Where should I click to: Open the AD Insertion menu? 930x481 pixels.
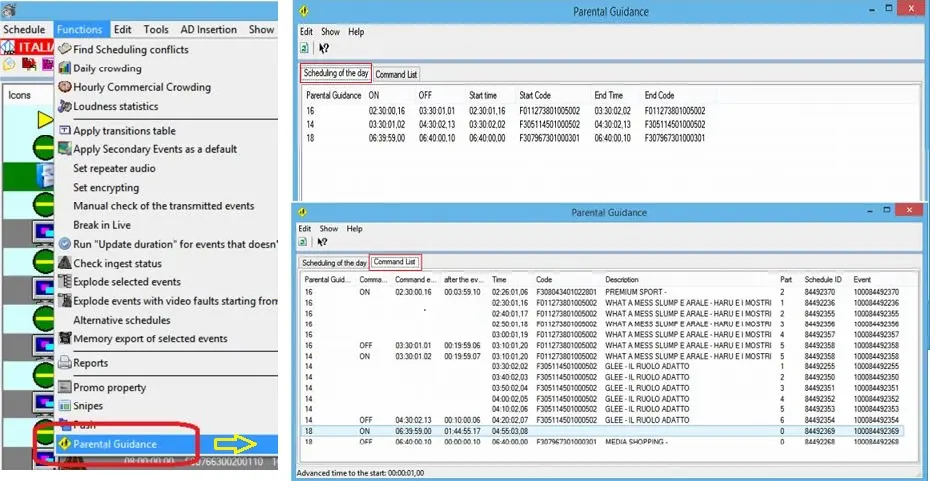tap(211, 29)
